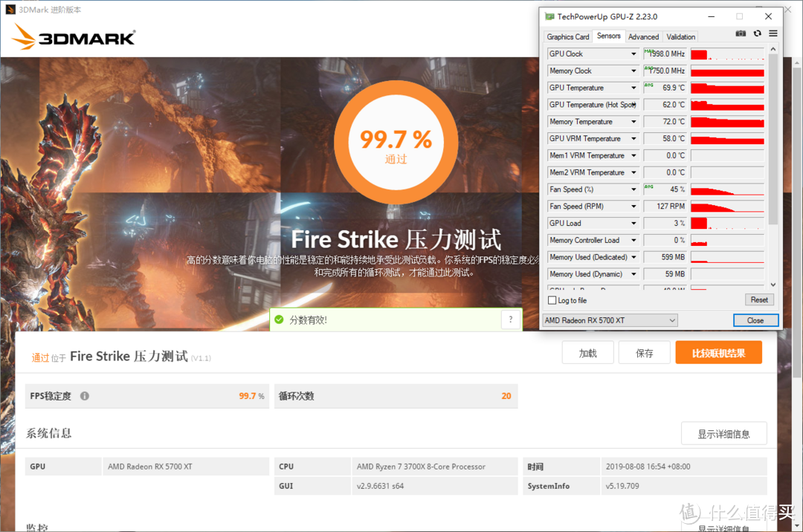
Task: Click the Memory Temperature value 72.0 °C
Action: pyautogui.click(x=665, y=122)
